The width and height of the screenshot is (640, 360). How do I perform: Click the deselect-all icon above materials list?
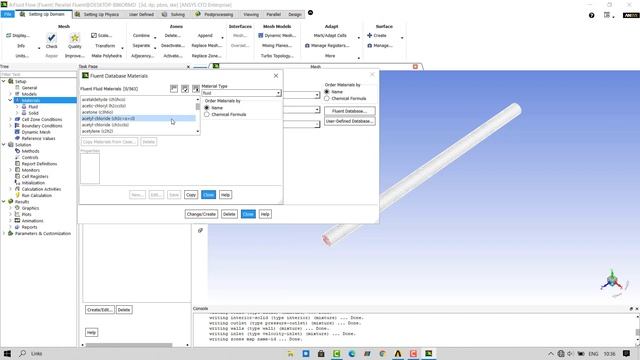coord(196,89)
